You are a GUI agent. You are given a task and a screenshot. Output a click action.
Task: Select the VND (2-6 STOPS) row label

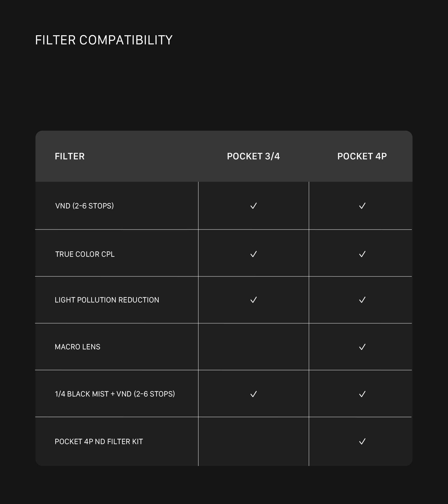tap(84, 206)
